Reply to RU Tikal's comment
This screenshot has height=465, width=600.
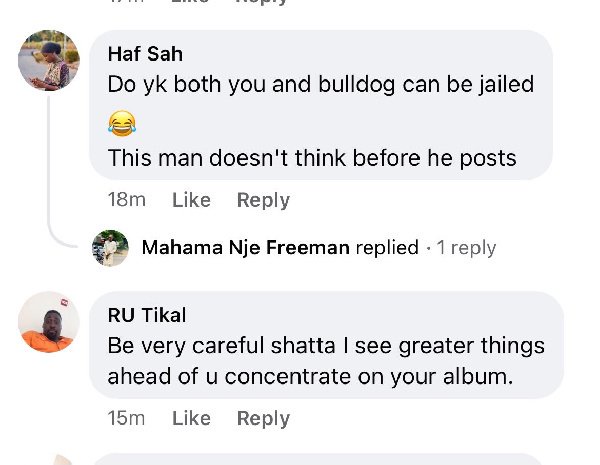click(x=263, y=418)
